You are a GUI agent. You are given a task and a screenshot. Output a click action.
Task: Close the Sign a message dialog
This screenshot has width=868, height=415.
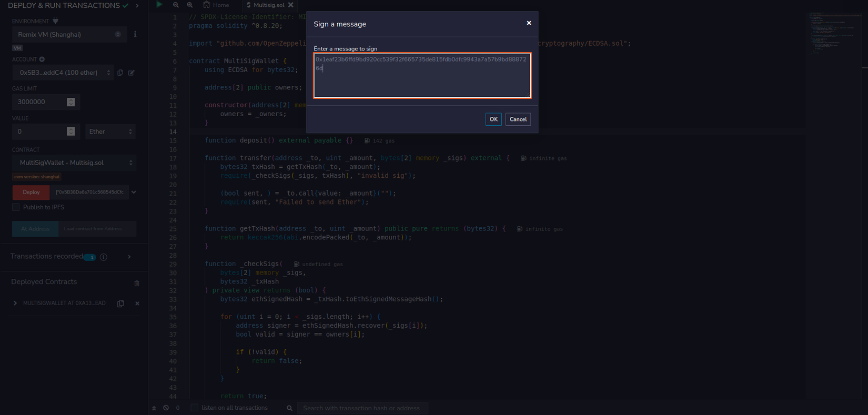[529, 23]
